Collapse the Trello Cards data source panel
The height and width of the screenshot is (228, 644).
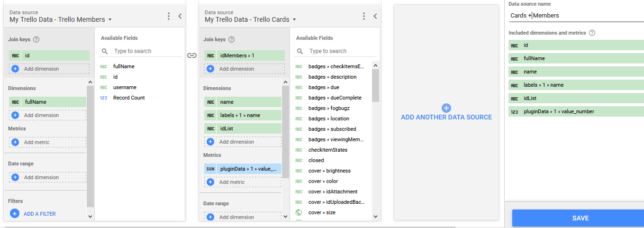[x=375, y=16]
